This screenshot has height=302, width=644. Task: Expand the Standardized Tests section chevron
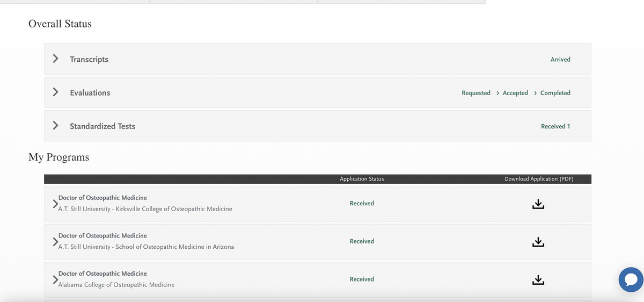(x=55, y=125)
